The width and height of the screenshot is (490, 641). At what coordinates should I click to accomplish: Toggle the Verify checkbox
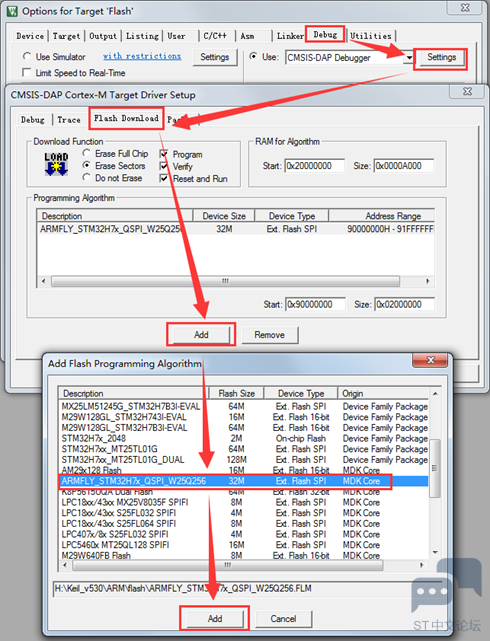[163, 166]
